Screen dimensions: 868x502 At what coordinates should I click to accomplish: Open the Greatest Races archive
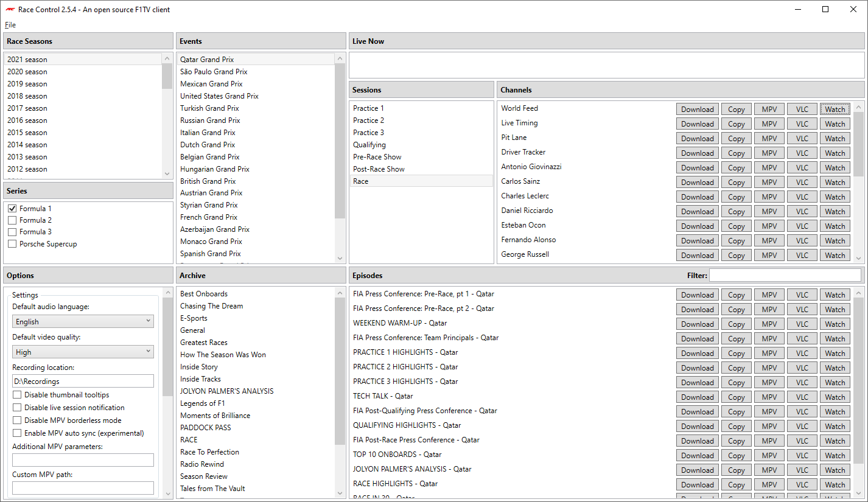click(256, 343)
